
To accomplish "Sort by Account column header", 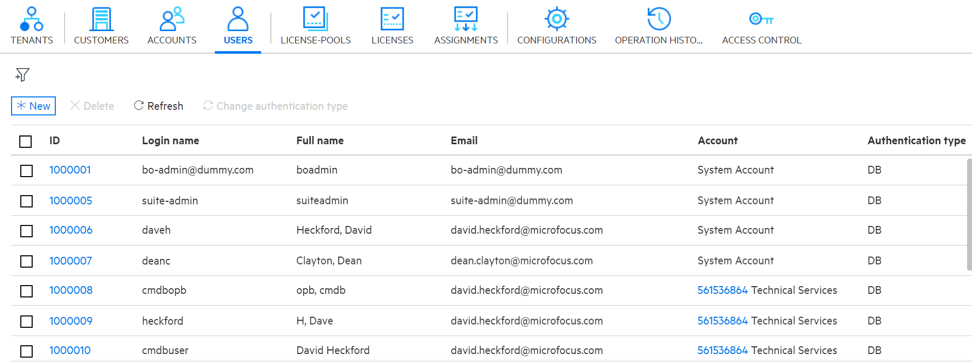I will click(x=717, y=140).
